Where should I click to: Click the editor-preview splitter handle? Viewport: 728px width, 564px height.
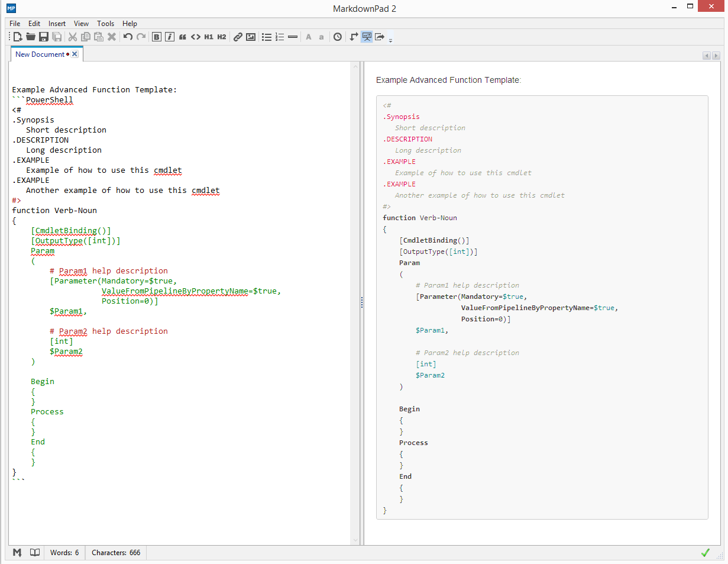(361, 302)
